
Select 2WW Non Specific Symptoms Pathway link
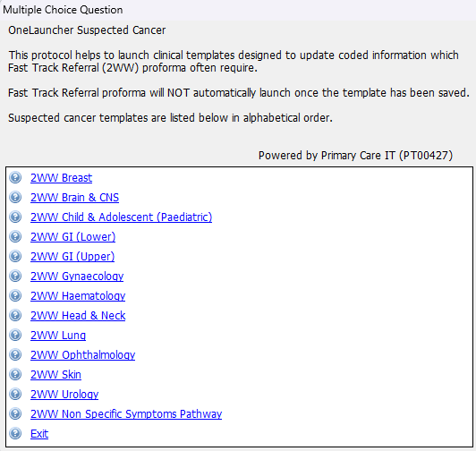tap(126, 414)
